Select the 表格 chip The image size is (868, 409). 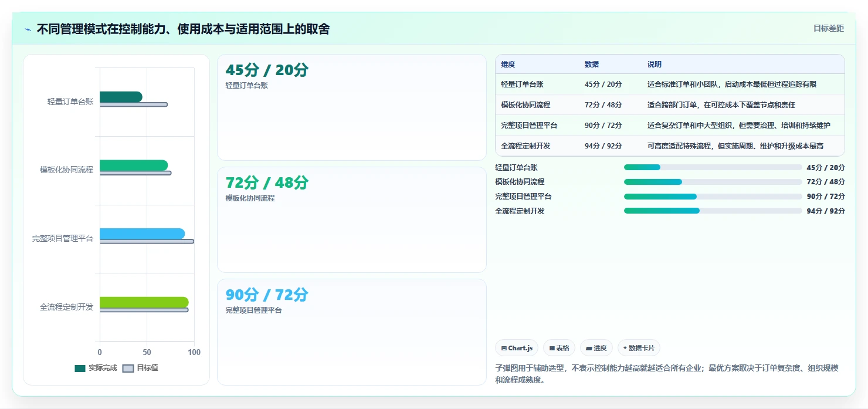[559, 348]
